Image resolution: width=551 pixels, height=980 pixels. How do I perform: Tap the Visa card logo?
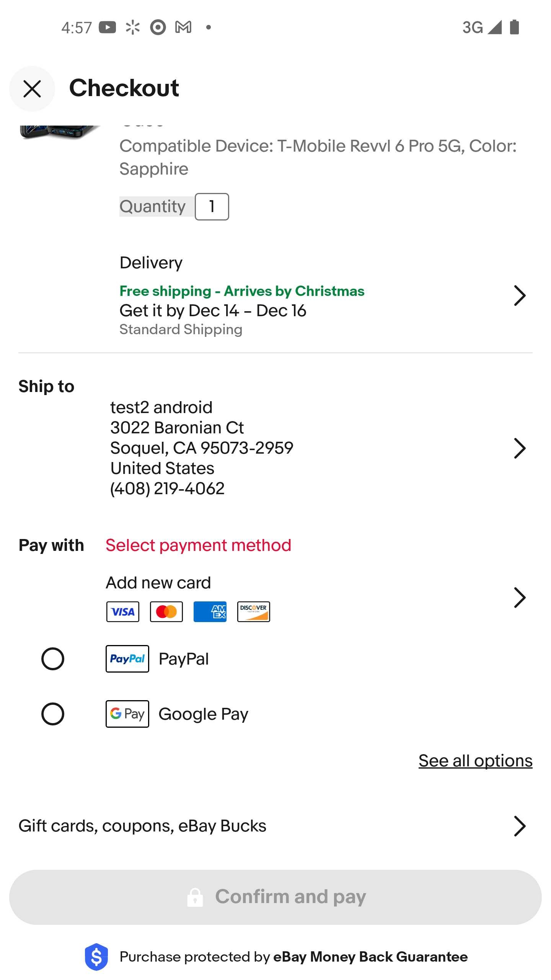point(123,611)
